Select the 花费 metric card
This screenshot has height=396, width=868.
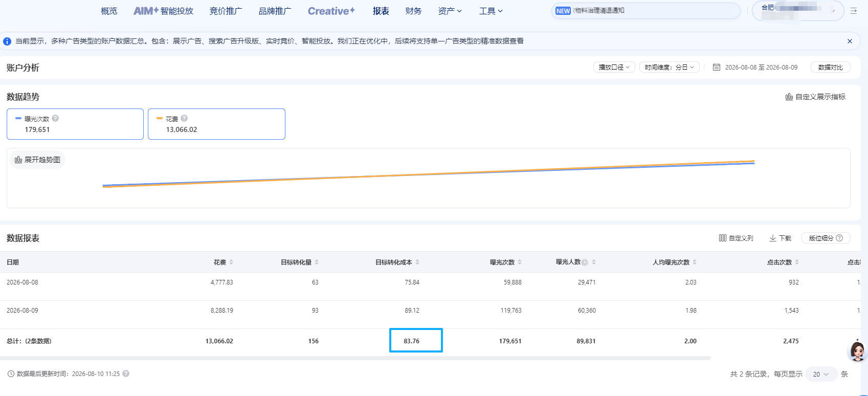216,124
